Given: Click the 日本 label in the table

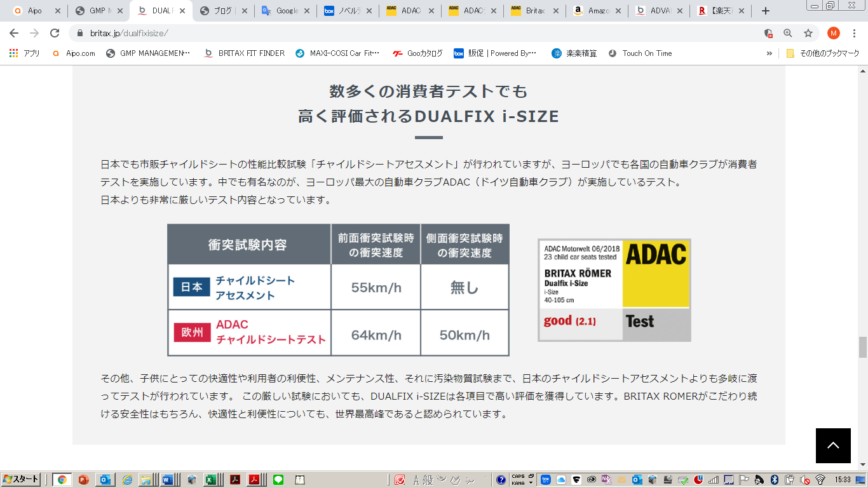Looking at the screenshot, I should coord(192,287).
